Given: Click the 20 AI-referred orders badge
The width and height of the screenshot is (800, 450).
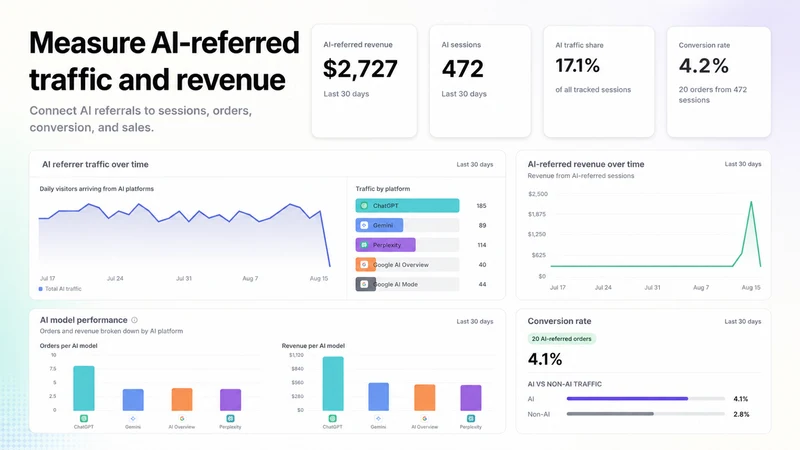Looking at the screenshot, I should pos(561,339).
